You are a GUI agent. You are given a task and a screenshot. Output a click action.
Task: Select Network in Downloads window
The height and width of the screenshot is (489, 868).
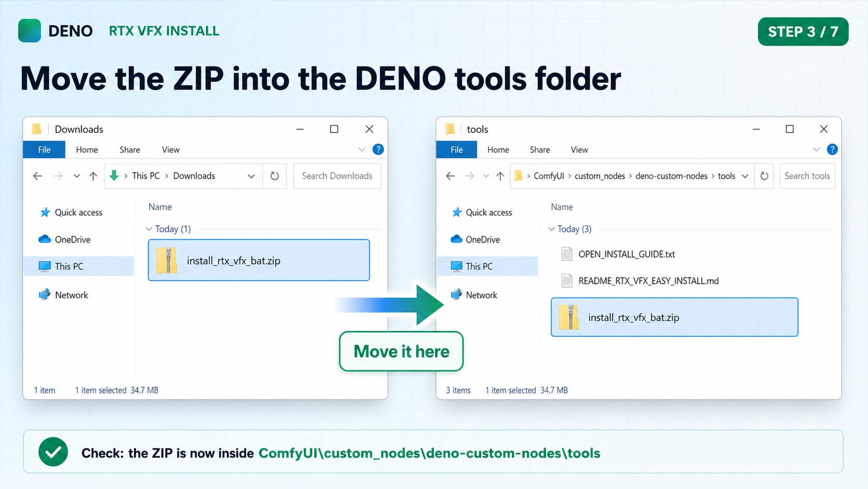point(63,295)
